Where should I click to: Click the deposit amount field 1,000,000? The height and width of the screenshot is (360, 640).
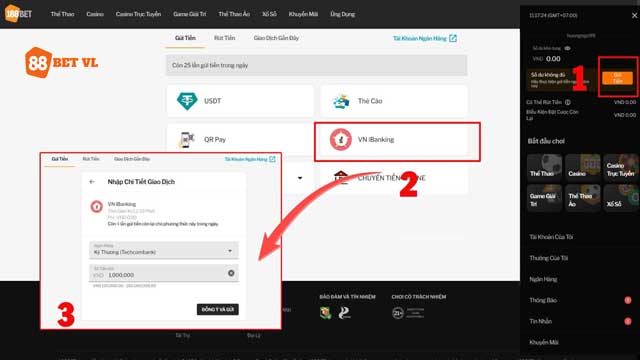(x=164, y=273)
